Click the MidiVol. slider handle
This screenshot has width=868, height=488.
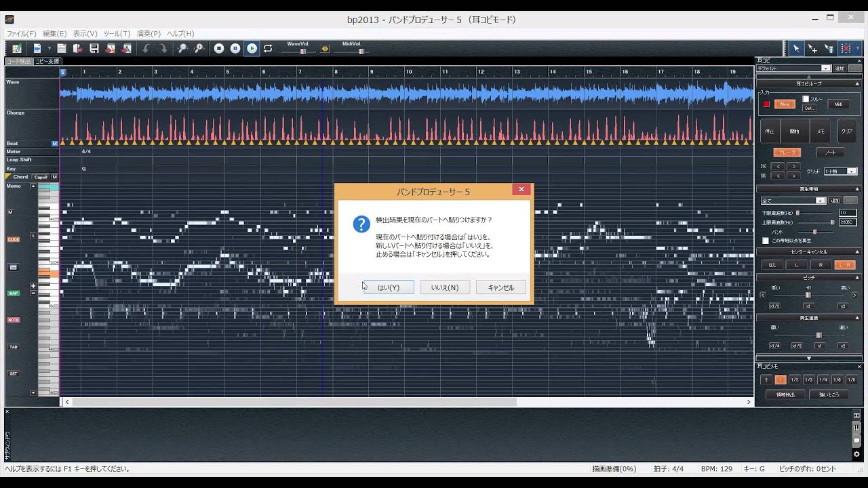tap(361, 52)
